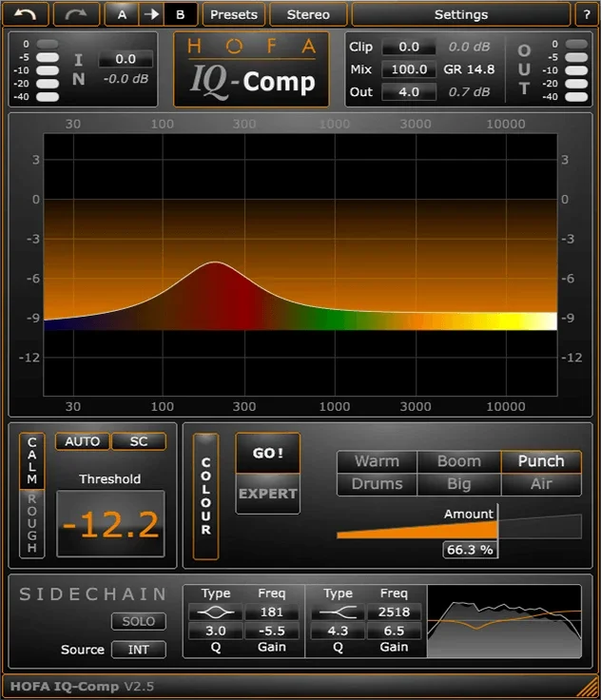Toggle the AUTO button
Image resolution: width=601 pixels, height=700 pixels.
coord(82,441)
